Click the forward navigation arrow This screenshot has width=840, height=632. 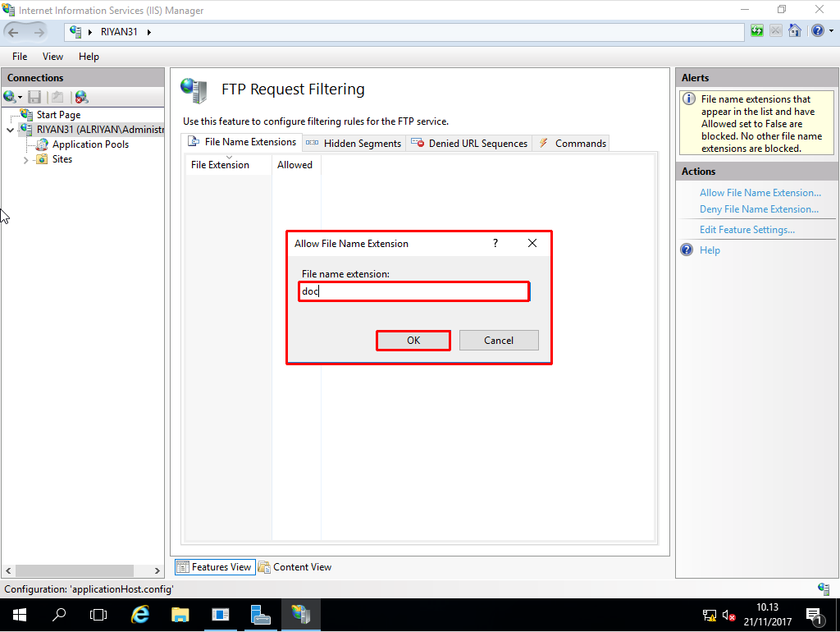click(x=39, y=32)
